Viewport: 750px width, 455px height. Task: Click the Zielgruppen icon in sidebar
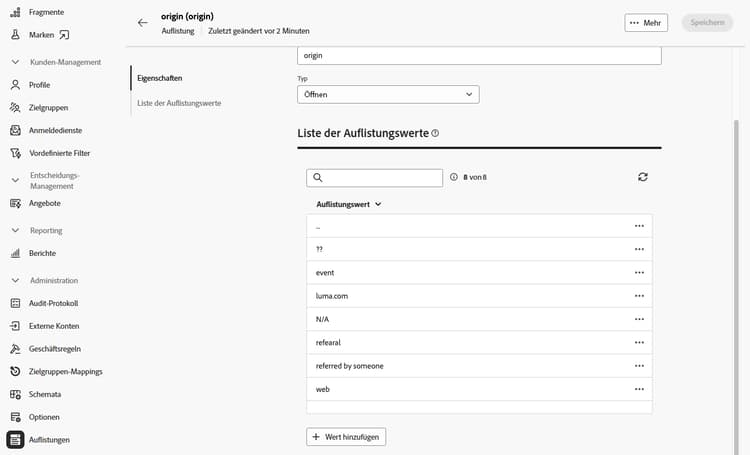coord(15,107)
